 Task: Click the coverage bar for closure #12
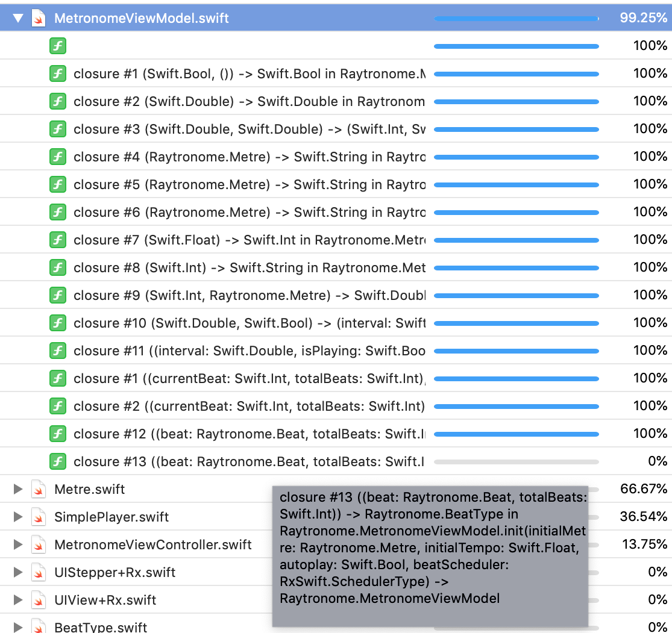(517, 434)
